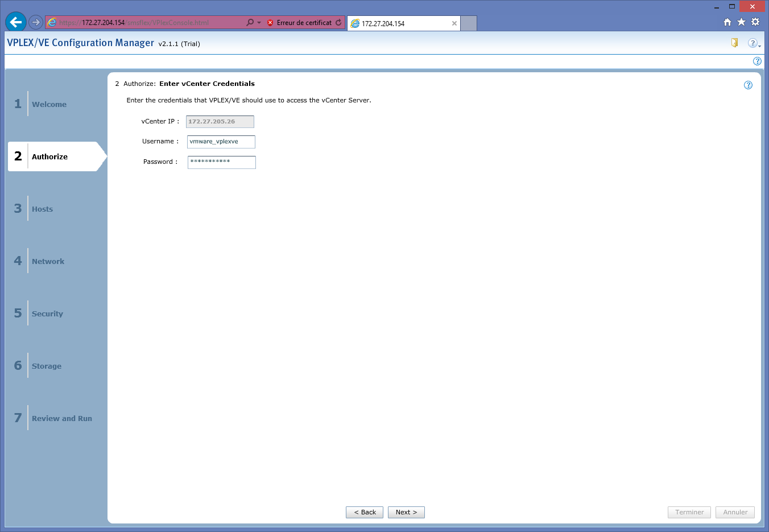Screen dimensions: 769x532
Task: Open the browser home page icon
Action: pyautogui.click(x=727, y=22)
